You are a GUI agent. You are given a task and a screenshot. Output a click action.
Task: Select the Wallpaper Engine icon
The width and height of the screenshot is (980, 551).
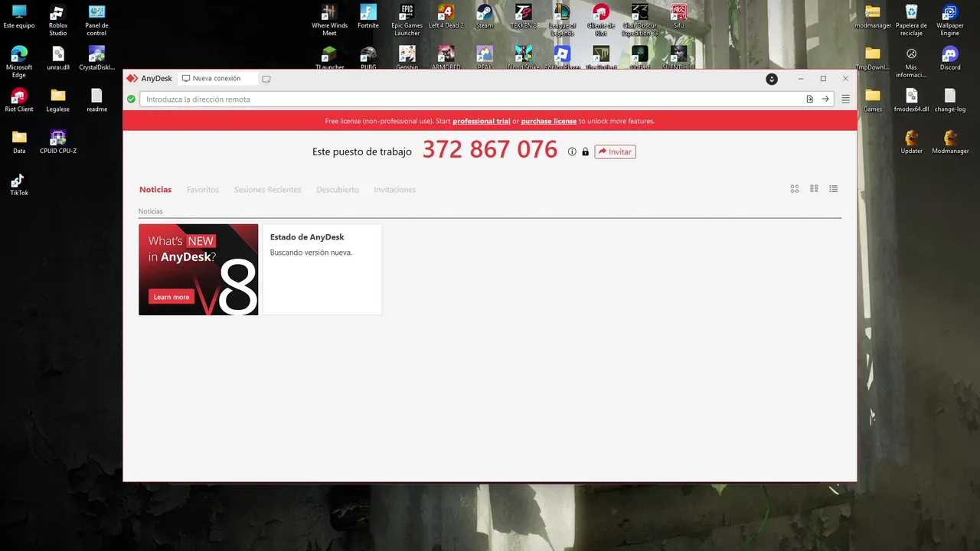click(950, 20)
